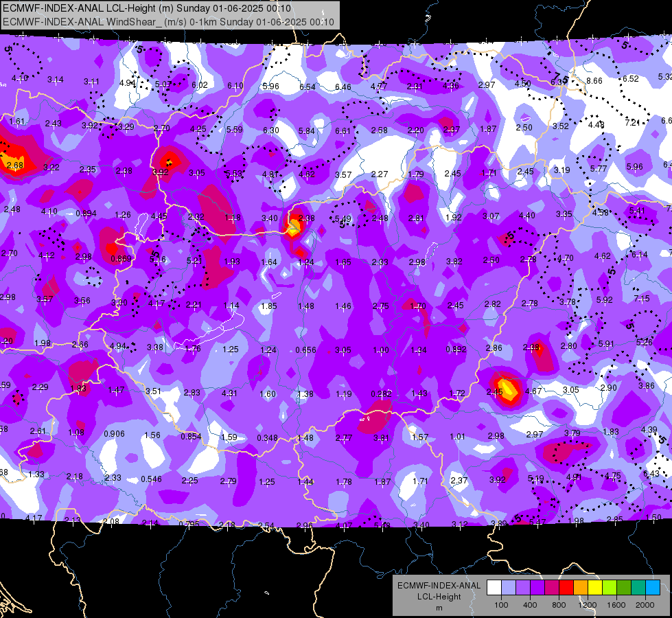Click the legend scale label 800
The width and height of the screenshot is (672, 618).
click(559, 605)
